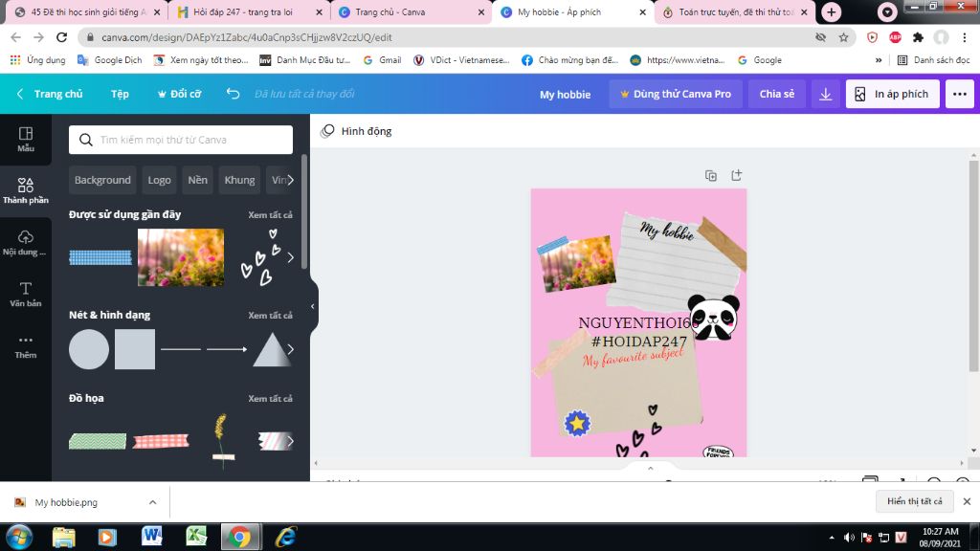Click the Chia sẻ share button
The width and height of the screenshot is (980, 551).
(777, 94)
